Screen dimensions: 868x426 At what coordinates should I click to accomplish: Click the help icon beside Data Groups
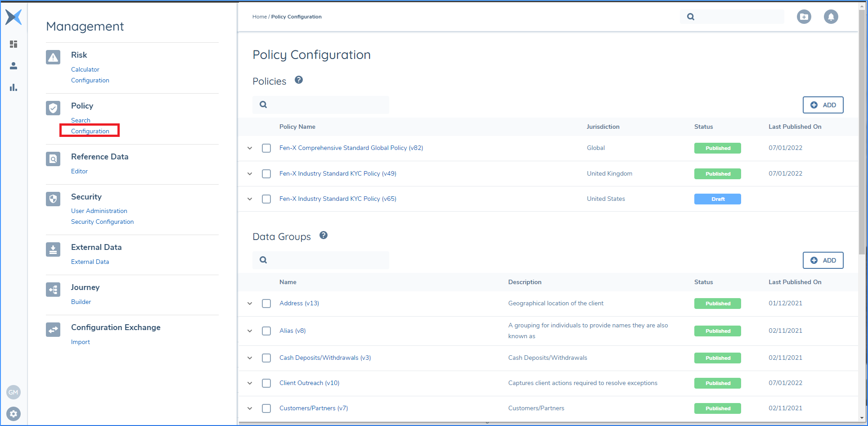(x=324, y=236)
